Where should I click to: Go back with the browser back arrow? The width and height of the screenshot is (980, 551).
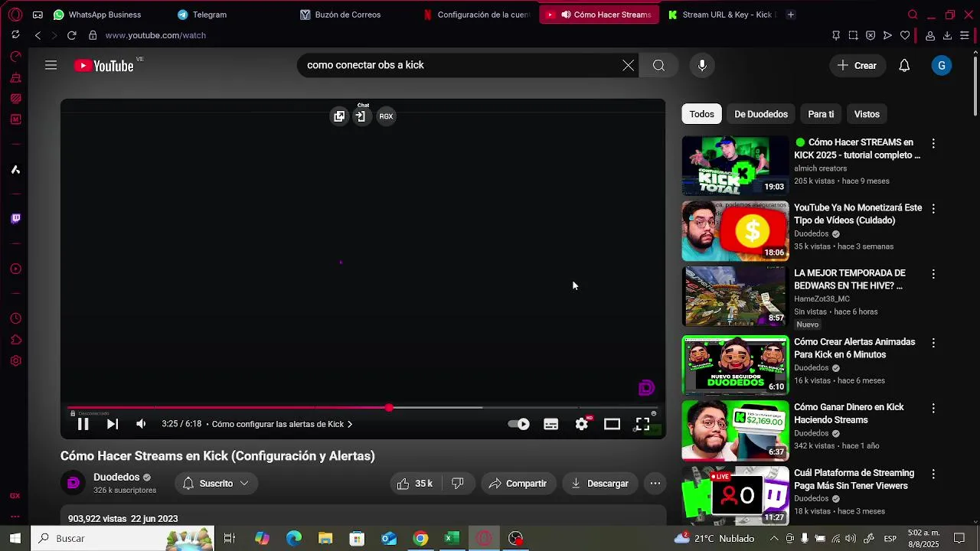point(38,35)
